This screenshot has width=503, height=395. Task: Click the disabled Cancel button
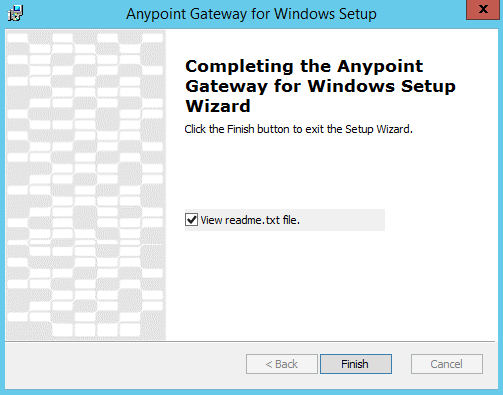(x=447, y=364)
